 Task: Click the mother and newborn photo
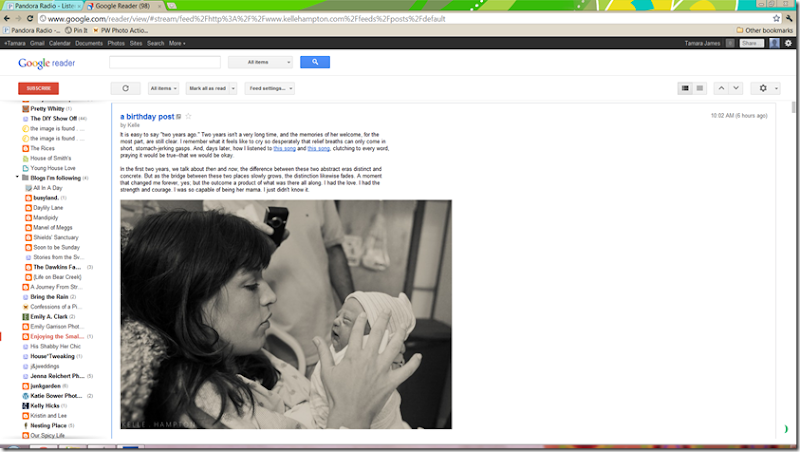(x=286, y=314)
